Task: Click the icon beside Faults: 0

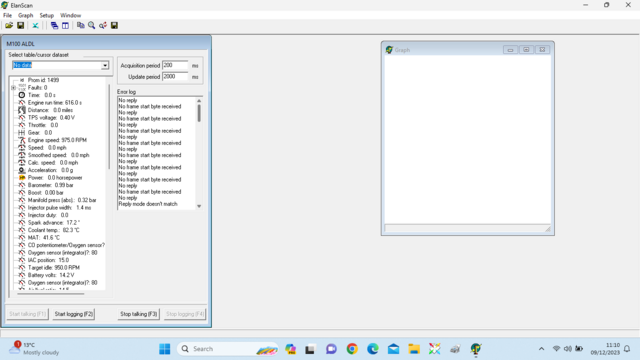Action: (x=22, y=88)
